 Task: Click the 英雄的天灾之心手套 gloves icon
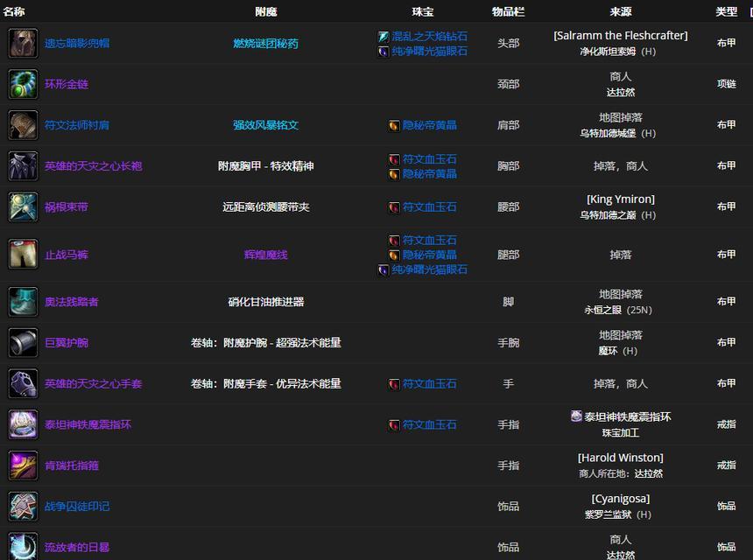[23, 383]
